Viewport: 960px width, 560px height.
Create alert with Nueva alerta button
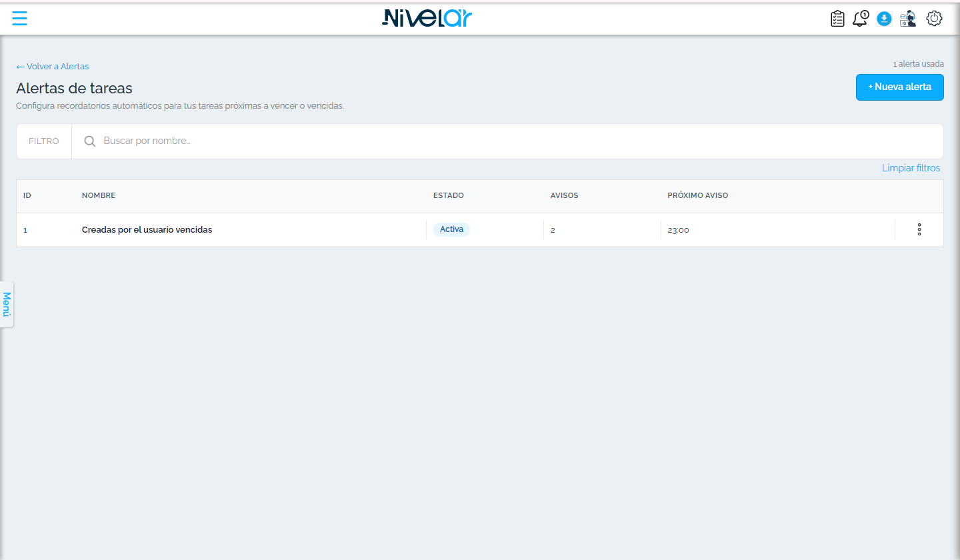point(899,87)
